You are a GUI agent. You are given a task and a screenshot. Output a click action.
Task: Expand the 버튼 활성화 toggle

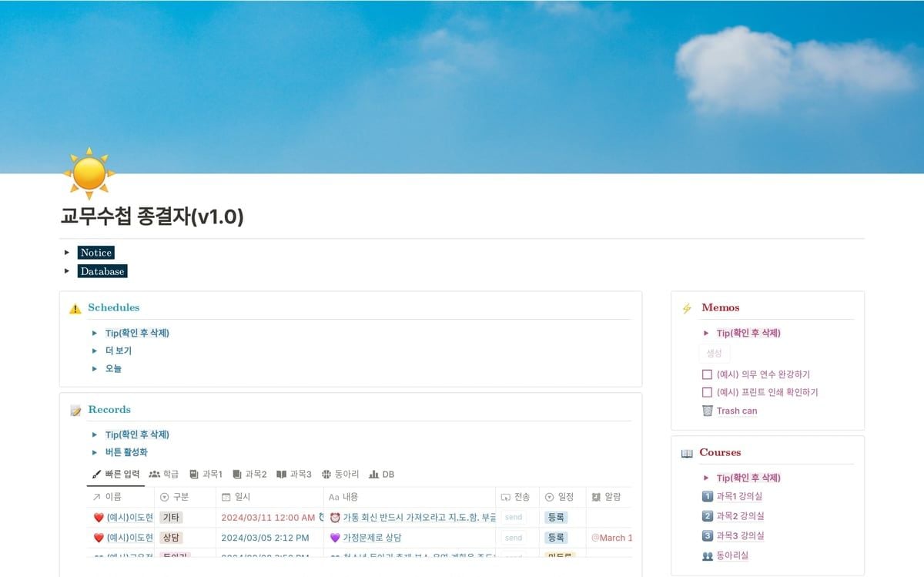click(94, 453)
